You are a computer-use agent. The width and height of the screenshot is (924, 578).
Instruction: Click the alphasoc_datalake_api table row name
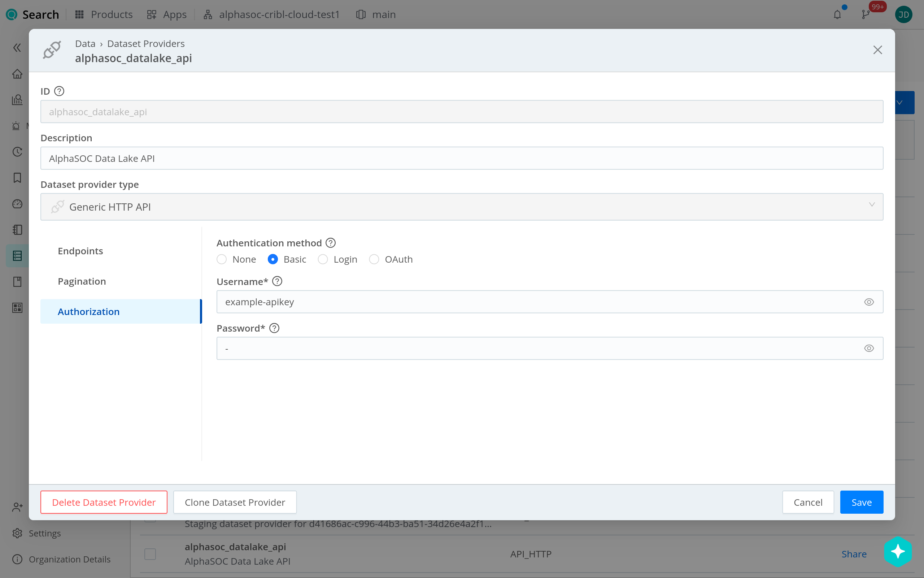235,547
